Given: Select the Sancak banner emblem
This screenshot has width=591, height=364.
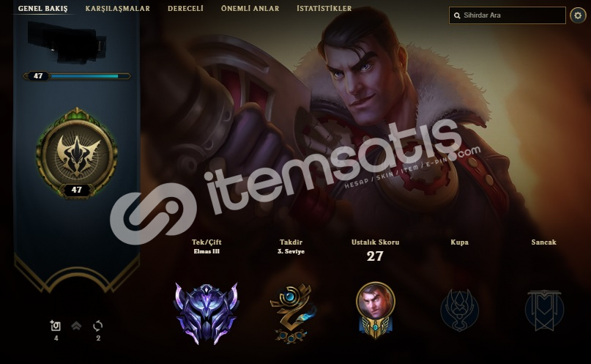Looking at the screenshot, I should [544, 310].
